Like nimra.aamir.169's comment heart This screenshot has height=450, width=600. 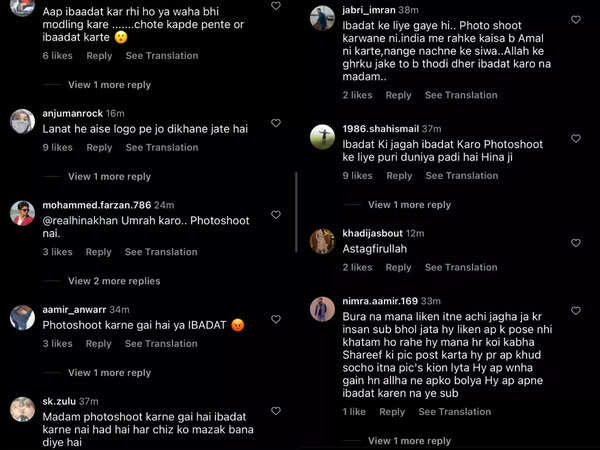click(x=575, y=310)
